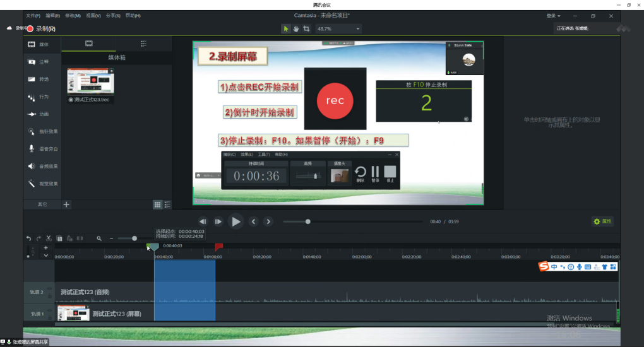Click the 属性 properties button
Screen dimensions: 644x347
[x=602, y=221]
